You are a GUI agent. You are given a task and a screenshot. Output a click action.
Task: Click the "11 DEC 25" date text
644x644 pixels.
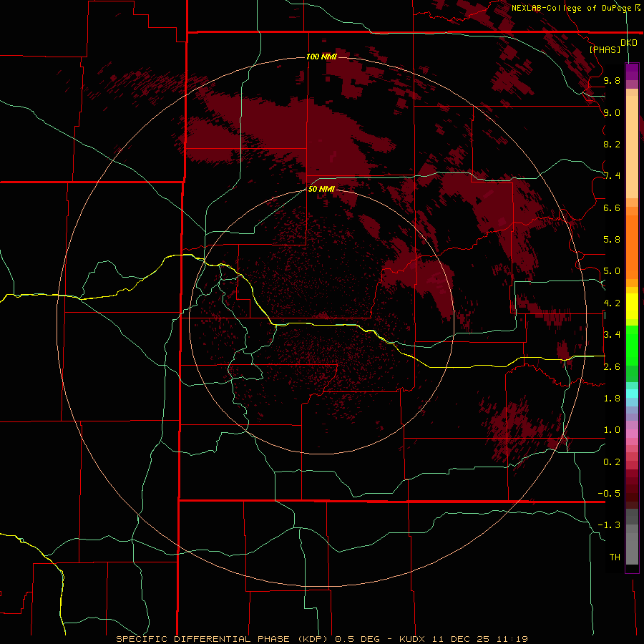462,639
